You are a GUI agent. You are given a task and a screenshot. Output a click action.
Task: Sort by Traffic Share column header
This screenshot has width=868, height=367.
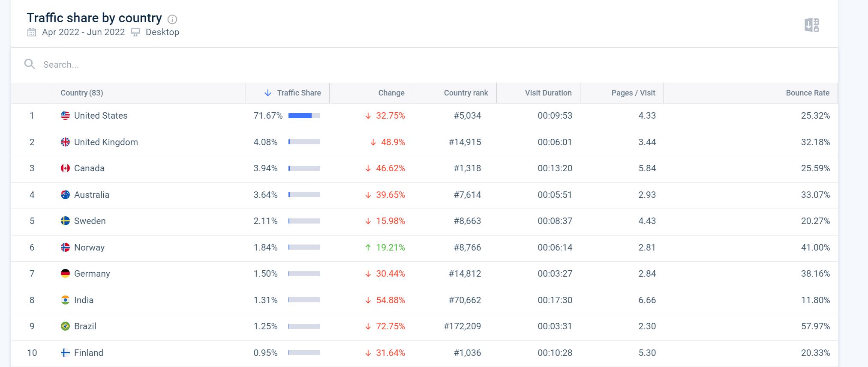coord(288,93)
